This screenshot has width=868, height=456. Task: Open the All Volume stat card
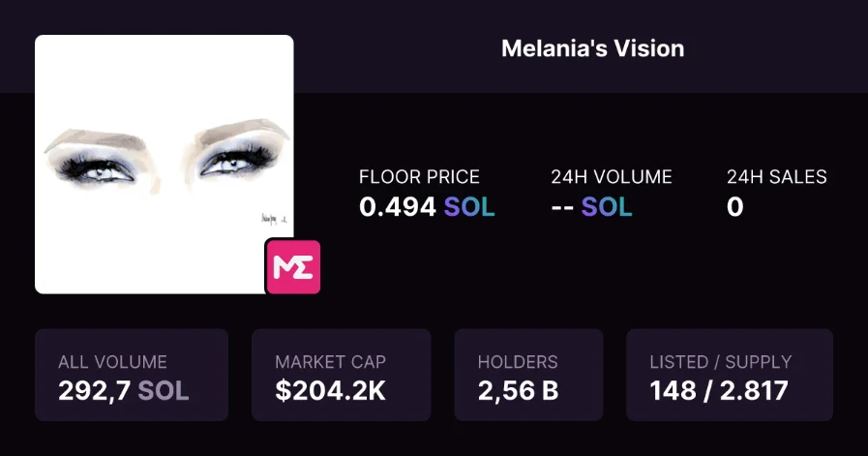[132, 375]
